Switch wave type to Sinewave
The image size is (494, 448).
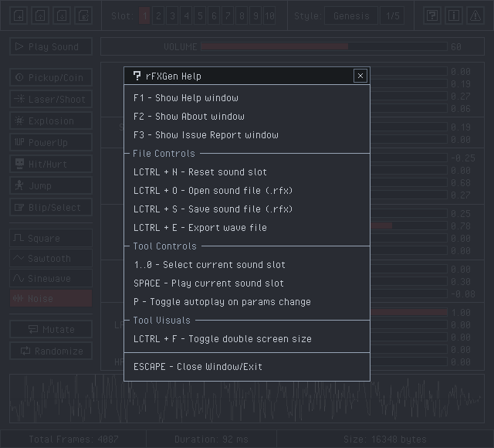(x=51, y=278)
